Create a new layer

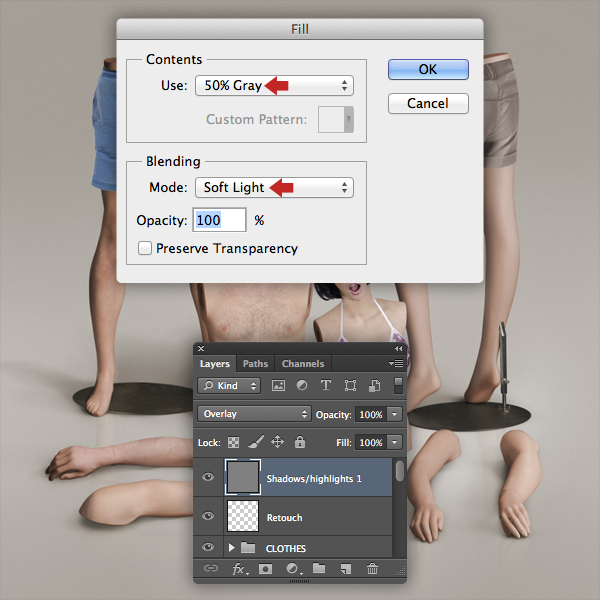pos(346,569)
